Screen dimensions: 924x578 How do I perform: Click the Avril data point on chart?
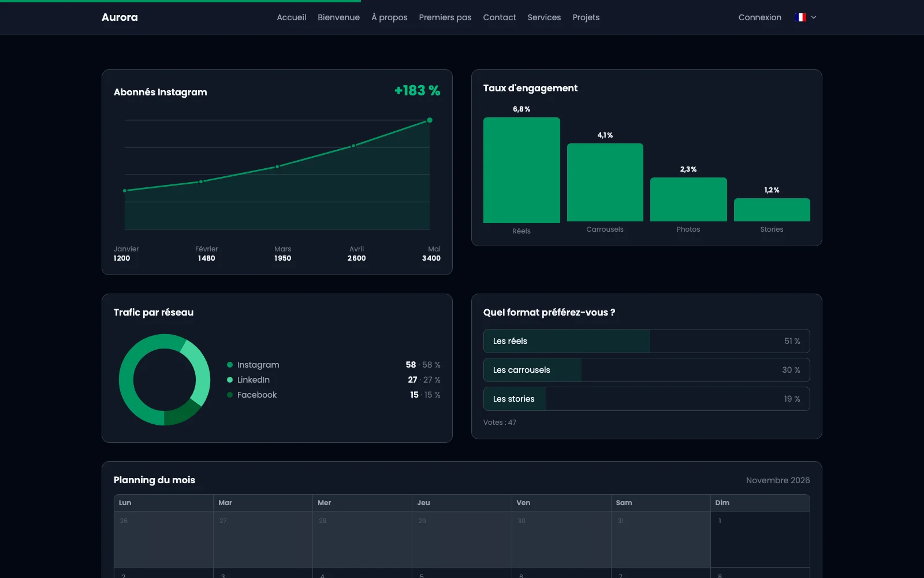353,146
